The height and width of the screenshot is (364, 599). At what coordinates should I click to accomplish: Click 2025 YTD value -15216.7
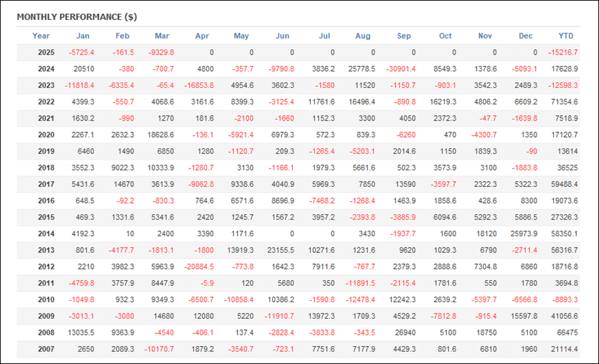point(563,53)
